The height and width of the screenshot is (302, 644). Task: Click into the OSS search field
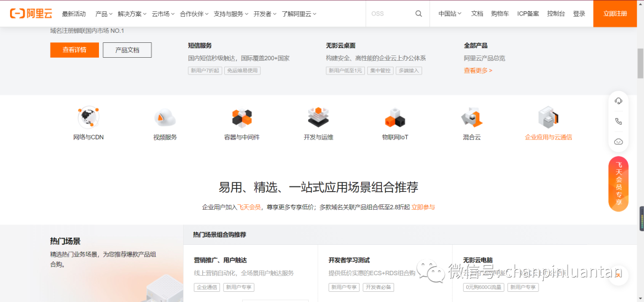[390, 14]
